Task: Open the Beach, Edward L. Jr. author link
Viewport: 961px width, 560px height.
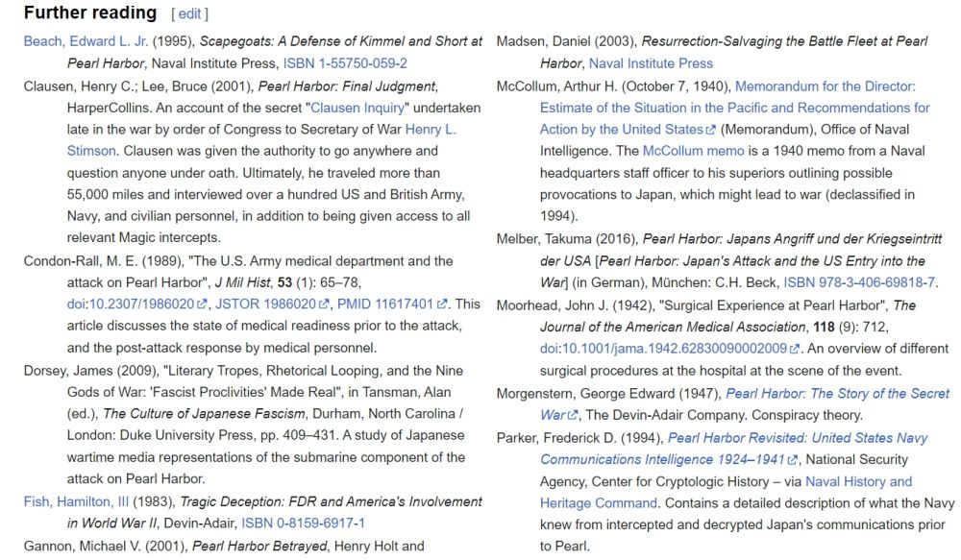Action: (86, 41)
